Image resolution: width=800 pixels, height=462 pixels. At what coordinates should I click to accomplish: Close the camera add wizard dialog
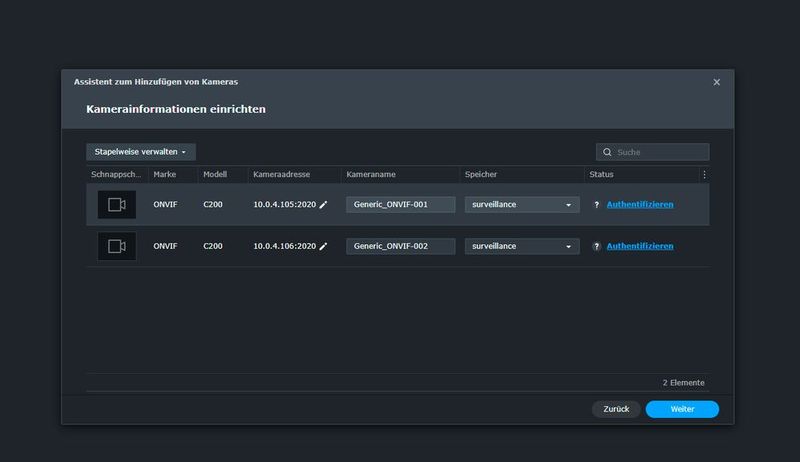click(716, 82)
